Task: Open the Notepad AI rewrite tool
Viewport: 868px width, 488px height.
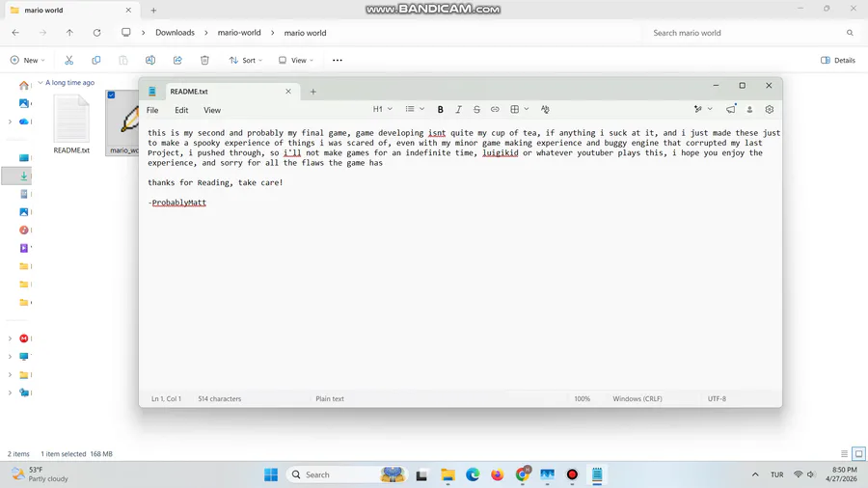Action: pos(698,110)
